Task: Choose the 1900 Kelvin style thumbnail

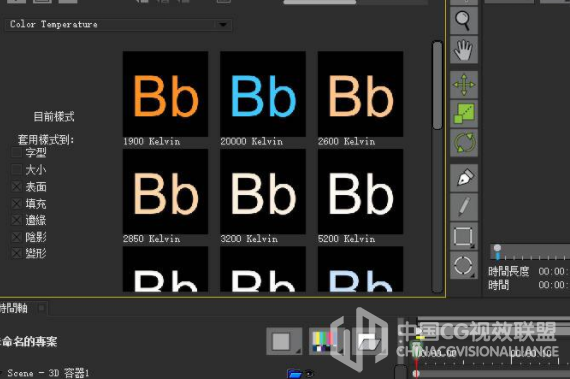Action: [x=165, y=94]
